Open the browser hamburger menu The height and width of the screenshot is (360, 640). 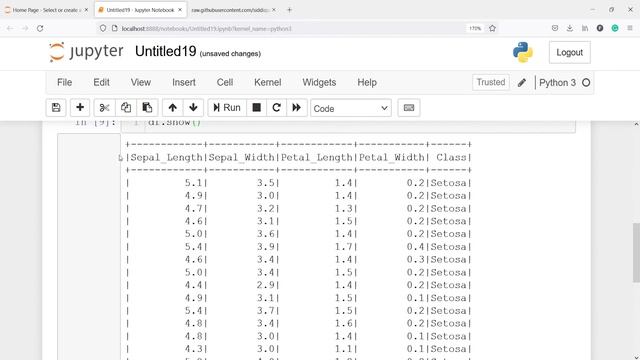630,28
